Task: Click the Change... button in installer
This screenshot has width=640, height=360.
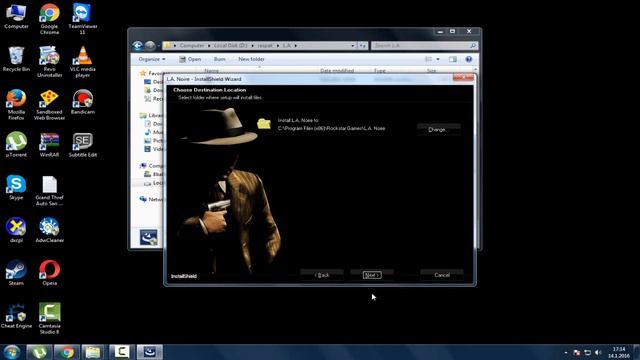Action: [x=439, y=129]
